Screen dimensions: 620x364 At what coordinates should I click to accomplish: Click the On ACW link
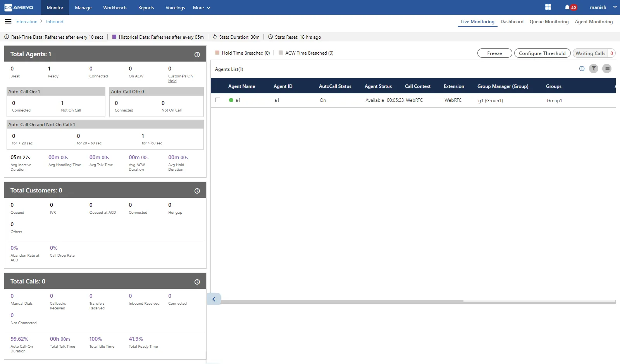coord(136,76)
